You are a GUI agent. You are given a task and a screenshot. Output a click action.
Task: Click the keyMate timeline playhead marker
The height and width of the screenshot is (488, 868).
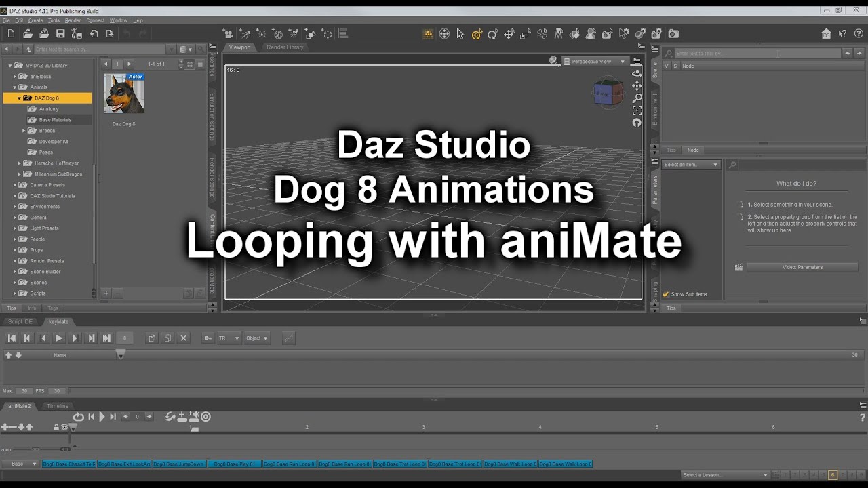[120, 354]
